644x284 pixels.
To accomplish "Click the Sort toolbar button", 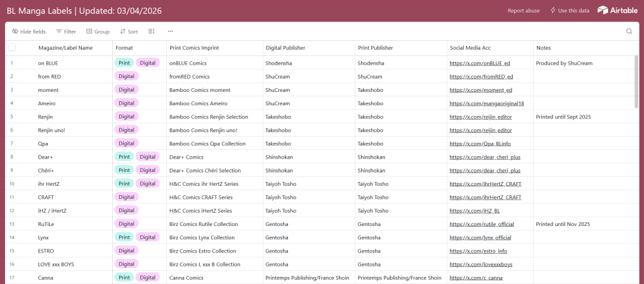I will (x=129, y=31).
